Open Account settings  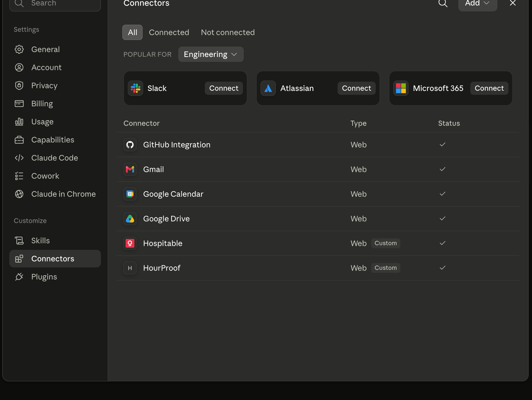(x=55, y=67)
